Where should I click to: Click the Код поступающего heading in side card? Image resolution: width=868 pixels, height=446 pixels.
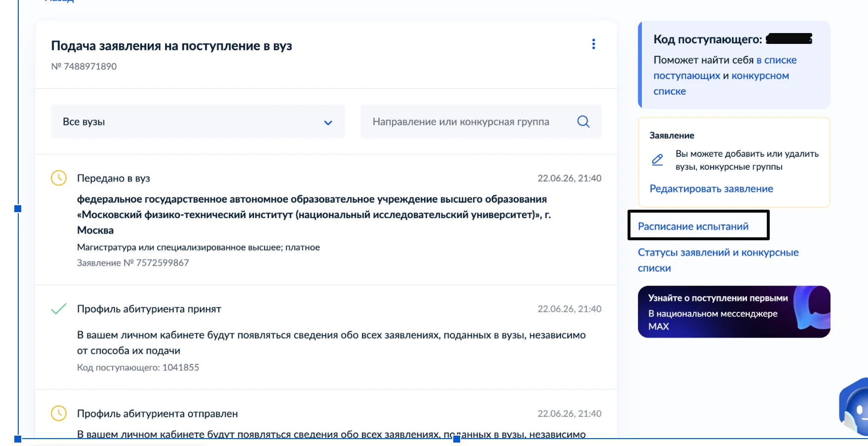(708, 39)
